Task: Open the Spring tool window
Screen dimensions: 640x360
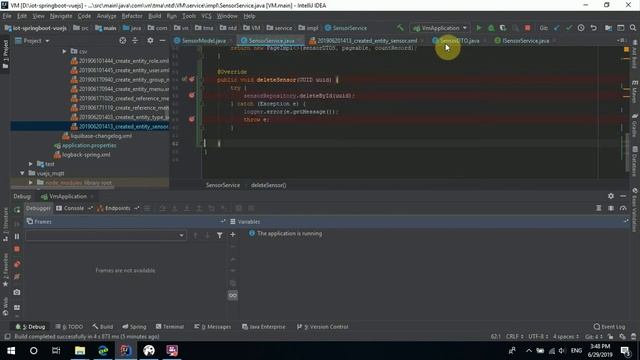Action: coord(134,327)
